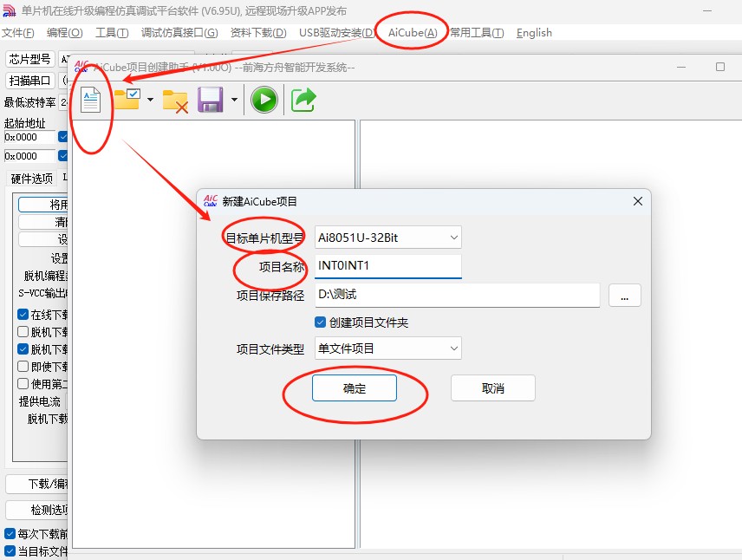742x560 pixels.
Task: Click the green export share icon
Action: coord(303,100)
